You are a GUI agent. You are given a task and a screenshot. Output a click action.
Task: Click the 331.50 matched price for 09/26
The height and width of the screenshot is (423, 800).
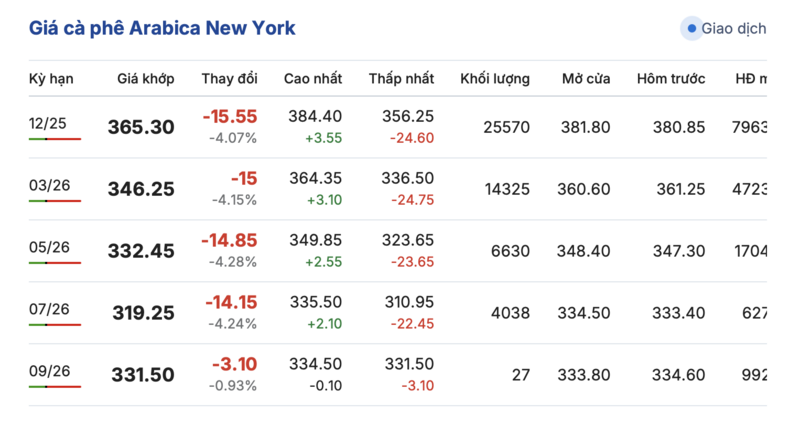(x=141, y=375)
